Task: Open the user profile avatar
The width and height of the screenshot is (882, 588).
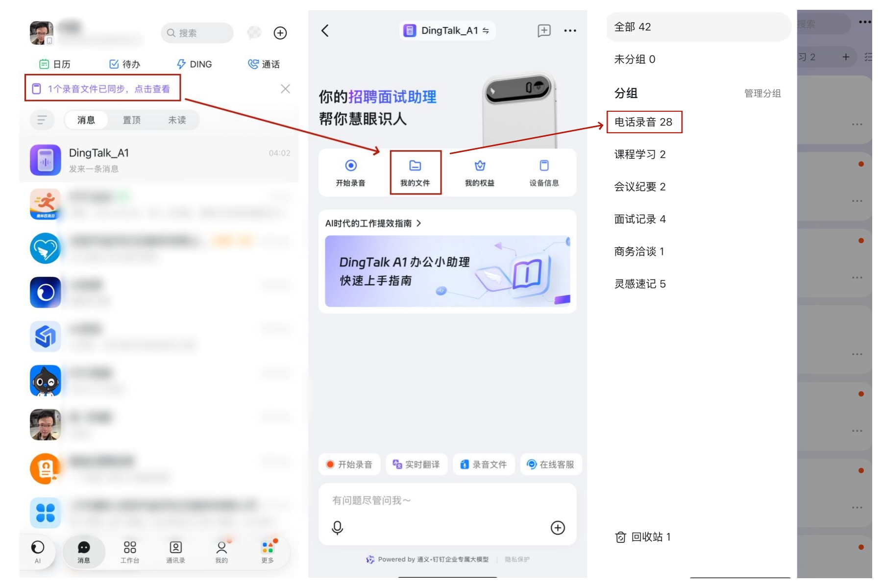Action: (x=42, y=33)
